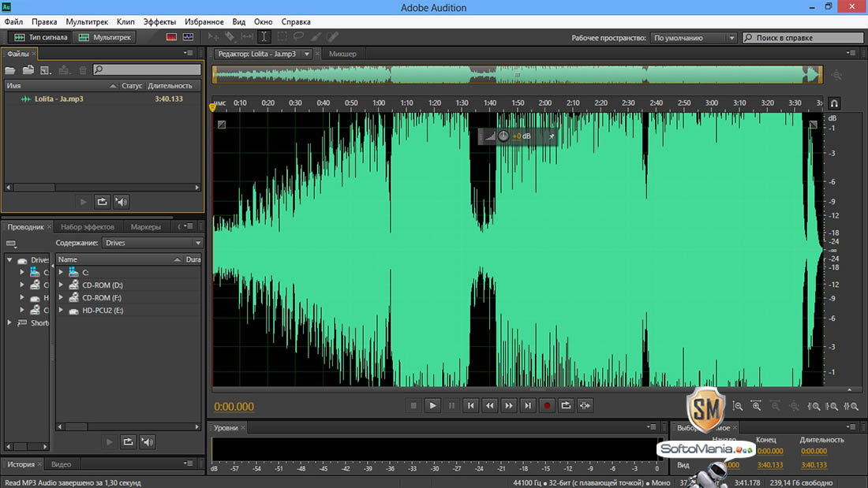
Task: Select the Razor tool in toolbar
Action: [x=230, y=37]
